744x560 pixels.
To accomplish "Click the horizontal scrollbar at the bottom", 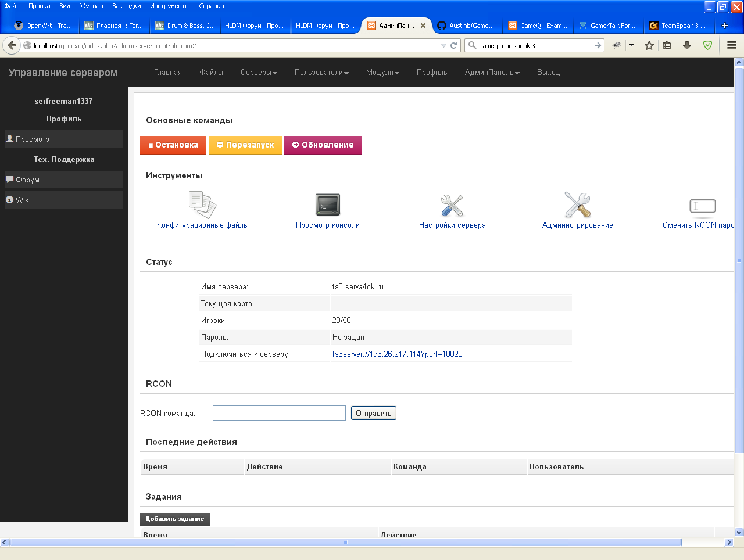I will (345, 543).
